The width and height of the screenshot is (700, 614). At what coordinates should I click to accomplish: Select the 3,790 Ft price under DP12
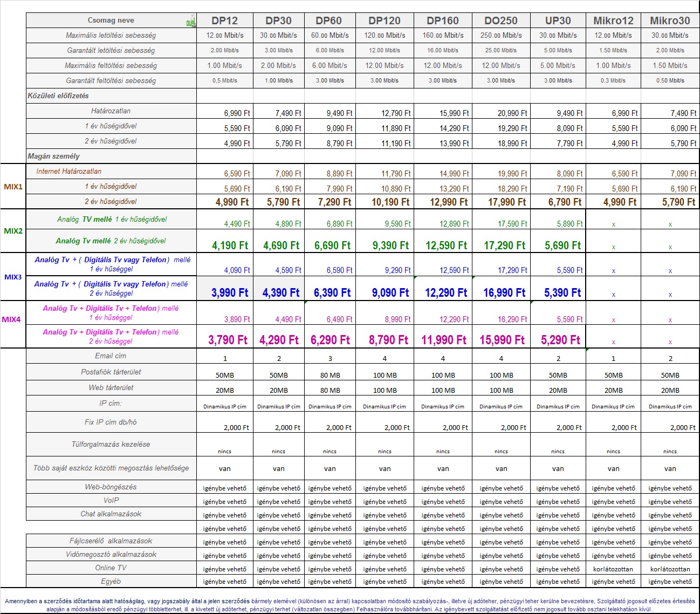(x=228, y=340)
